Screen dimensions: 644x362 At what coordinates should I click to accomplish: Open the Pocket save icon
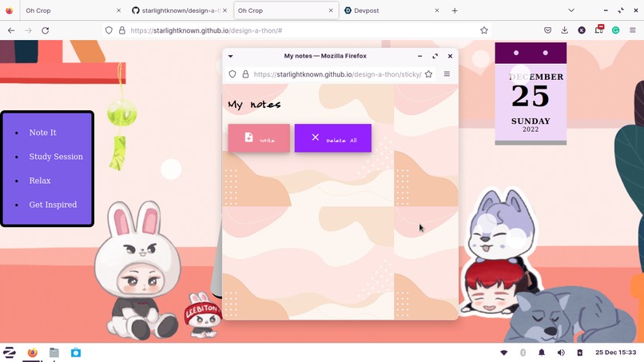pos(547,30)
